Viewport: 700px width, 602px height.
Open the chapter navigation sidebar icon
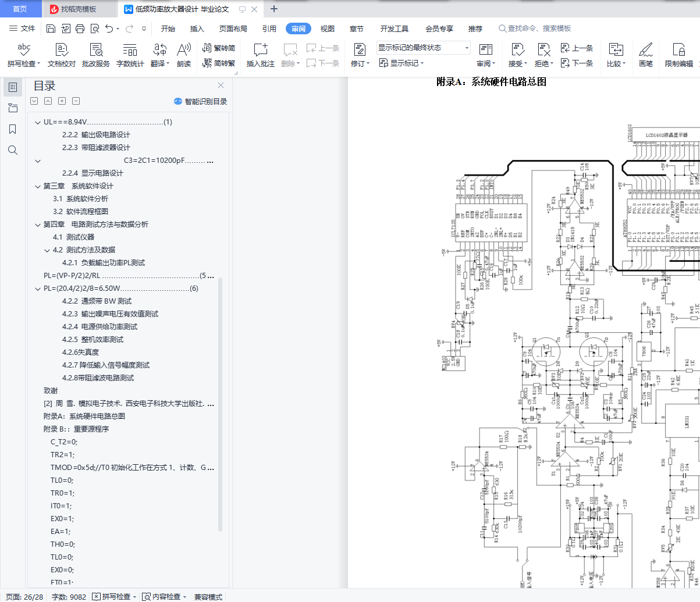pos(13,108)
